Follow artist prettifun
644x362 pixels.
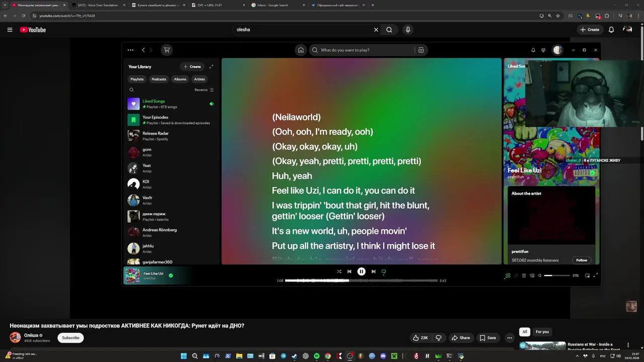582,260
